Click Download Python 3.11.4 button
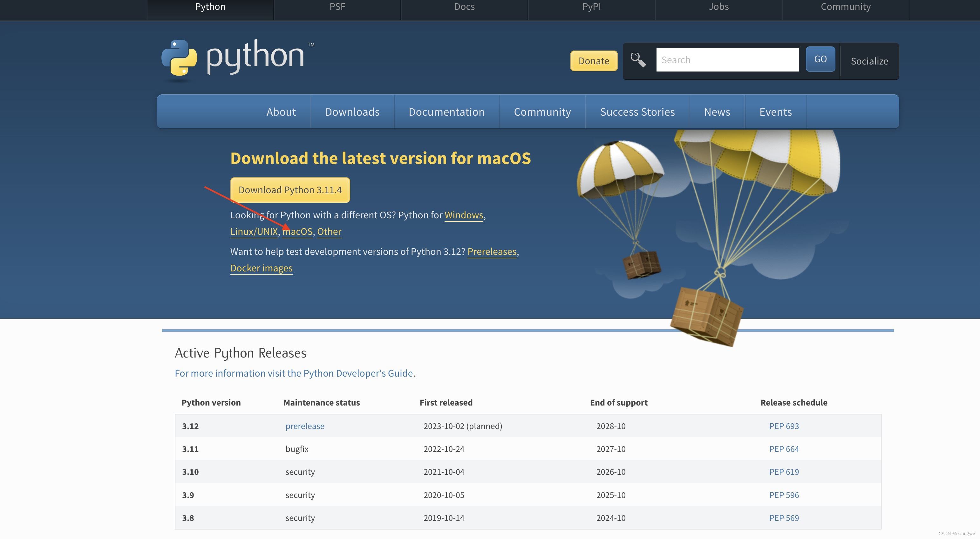The width and height of the screenshot is (980, 539). [290, 190]
